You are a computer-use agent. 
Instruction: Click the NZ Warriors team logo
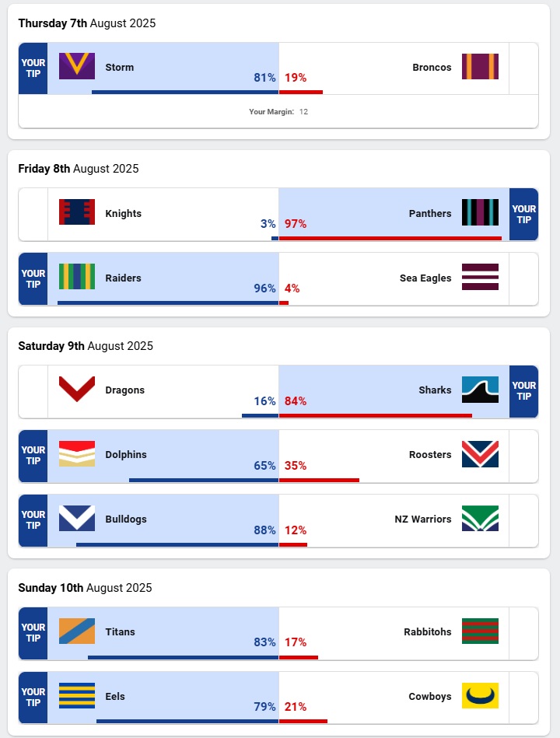(480, 519)
